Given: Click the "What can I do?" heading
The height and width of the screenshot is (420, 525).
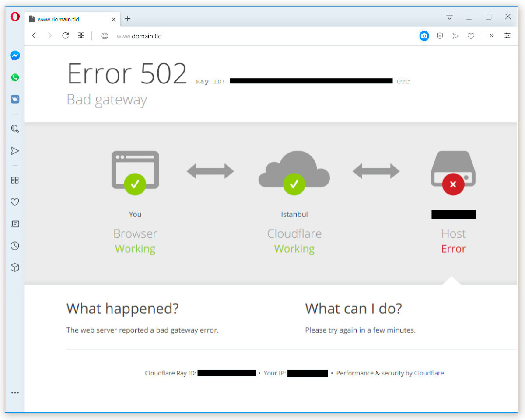Looking at the screenshot, I should tap(353, 309).
